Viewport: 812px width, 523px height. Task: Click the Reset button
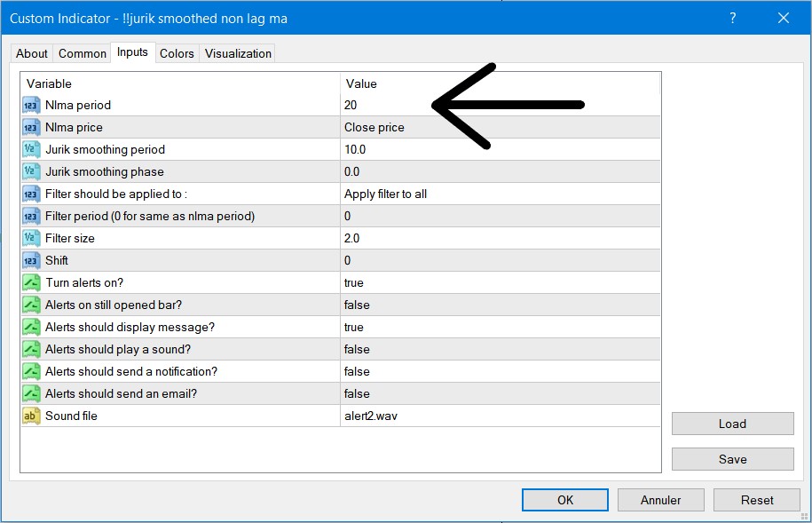[x=757, y=500]
